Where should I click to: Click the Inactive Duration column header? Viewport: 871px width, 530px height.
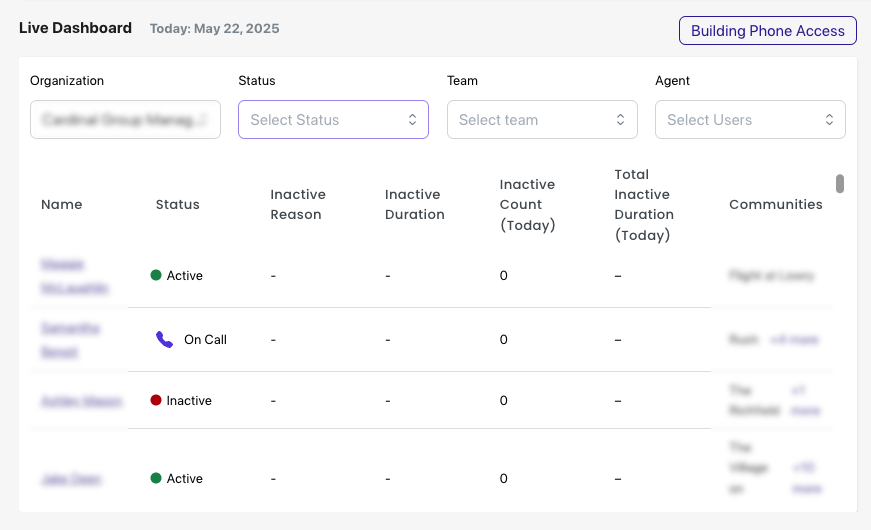[x=415, y=204]
